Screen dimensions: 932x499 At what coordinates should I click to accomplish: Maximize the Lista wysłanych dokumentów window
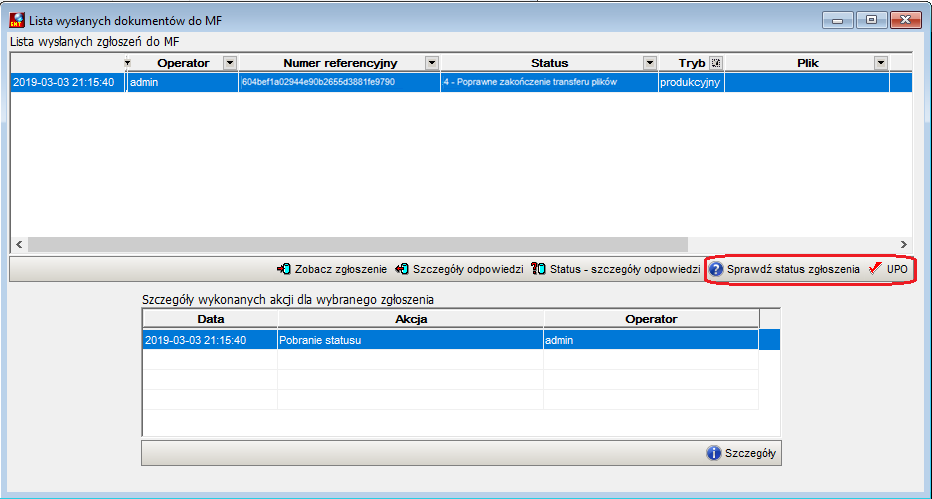tap(871, 20)
